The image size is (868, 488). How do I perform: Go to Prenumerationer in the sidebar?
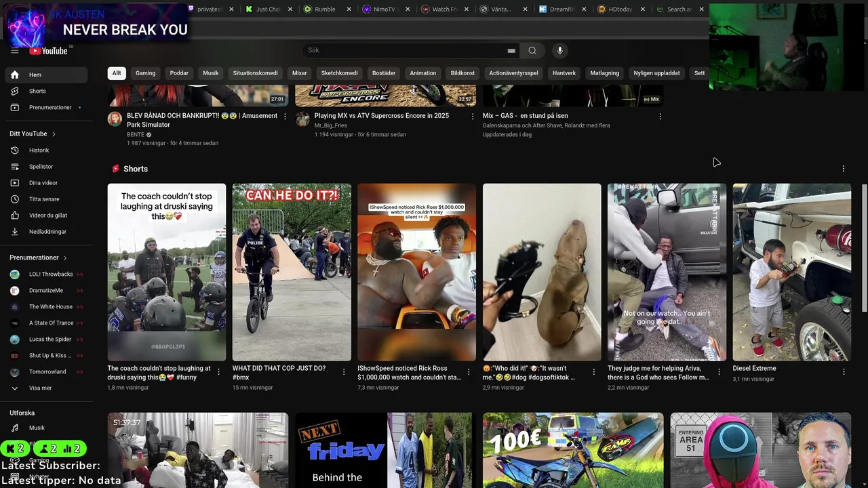pyautogui.click(x=45, y=107)
